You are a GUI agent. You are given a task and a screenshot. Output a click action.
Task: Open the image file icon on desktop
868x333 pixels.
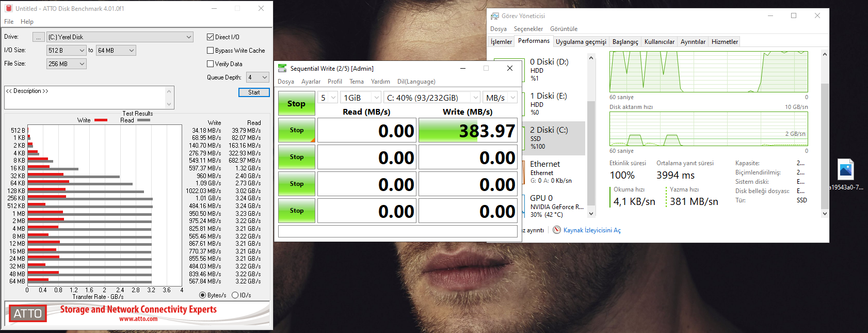[x=845, y=169]
